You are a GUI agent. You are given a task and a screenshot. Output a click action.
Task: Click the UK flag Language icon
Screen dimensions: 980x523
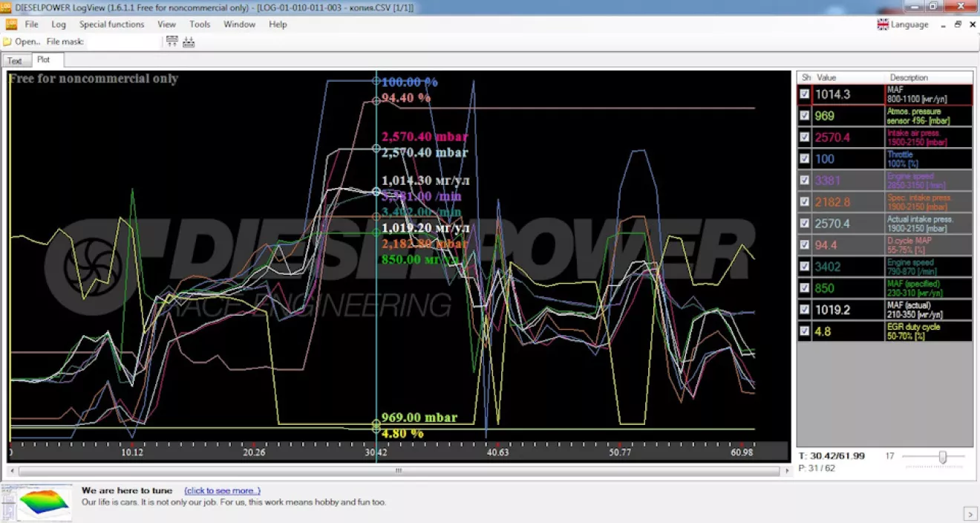click(x=883, y=25)
